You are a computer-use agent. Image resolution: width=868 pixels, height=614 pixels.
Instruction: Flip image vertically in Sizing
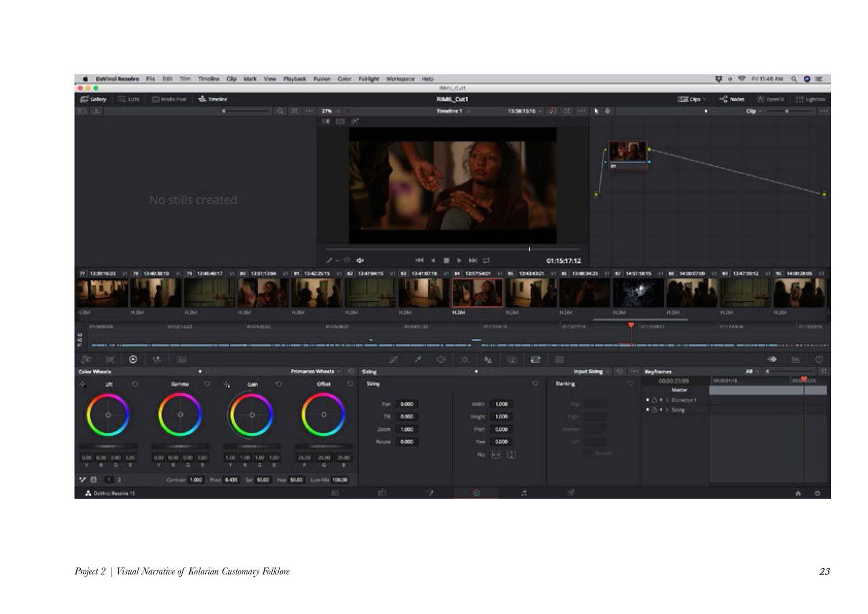(x=511, y=455)
